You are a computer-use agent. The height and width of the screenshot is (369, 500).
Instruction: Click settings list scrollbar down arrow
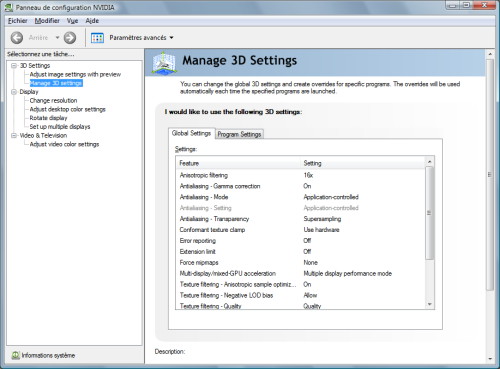430,304
